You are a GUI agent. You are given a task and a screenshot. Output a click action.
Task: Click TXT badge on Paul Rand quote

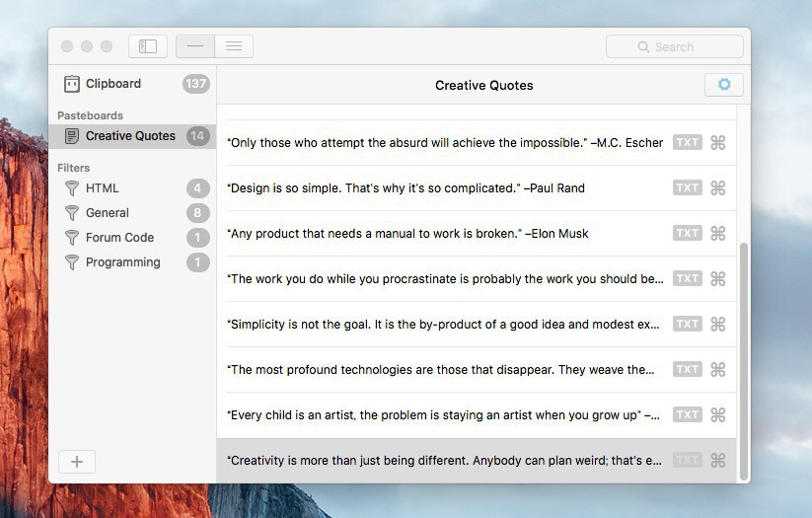(688, 187)
